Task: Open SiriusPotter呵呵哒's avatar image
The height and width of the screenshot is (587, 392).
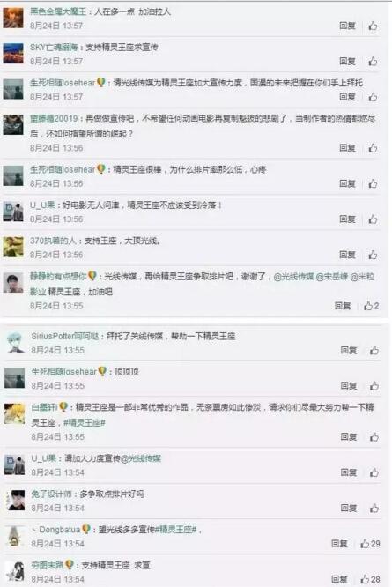Action: pos(15,342)
